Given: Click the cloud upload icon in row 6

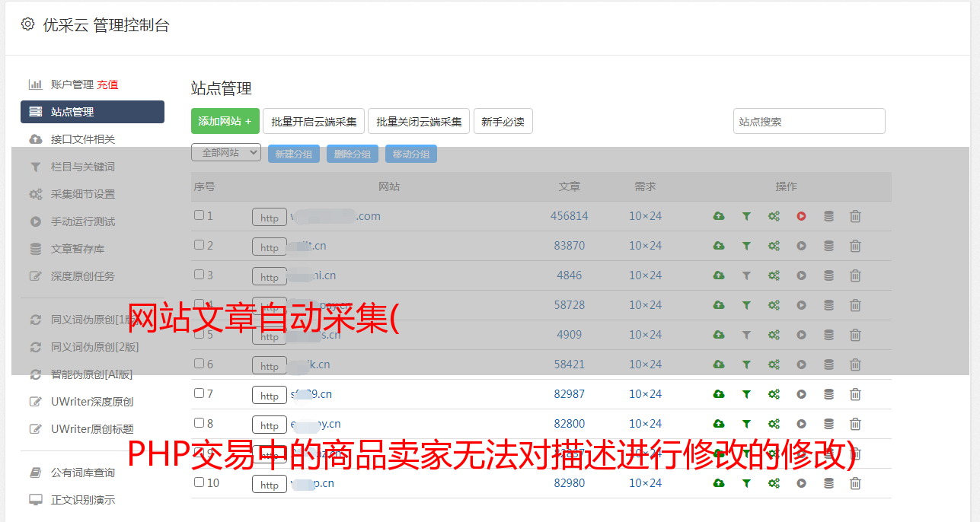Looking at the screenshot, I should coord(719,364).
